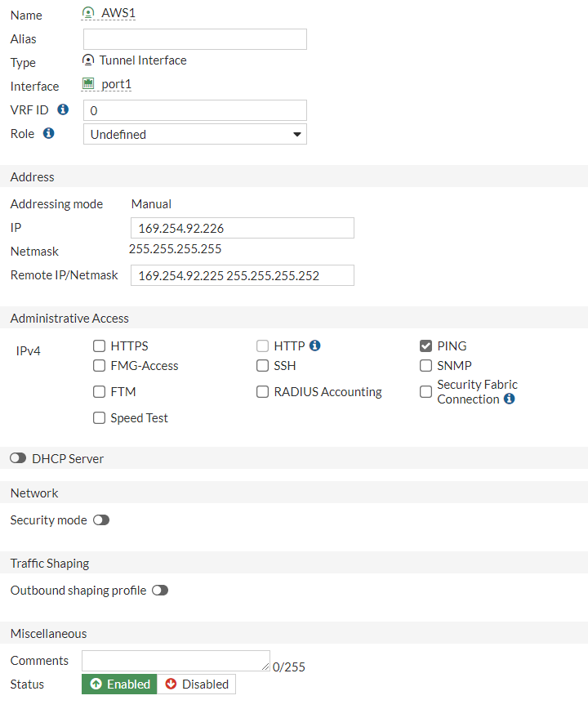The width and height of the screenshot is (588, 709).
Task: Enable SSH administrative access
Action: [x=262, y=366]
